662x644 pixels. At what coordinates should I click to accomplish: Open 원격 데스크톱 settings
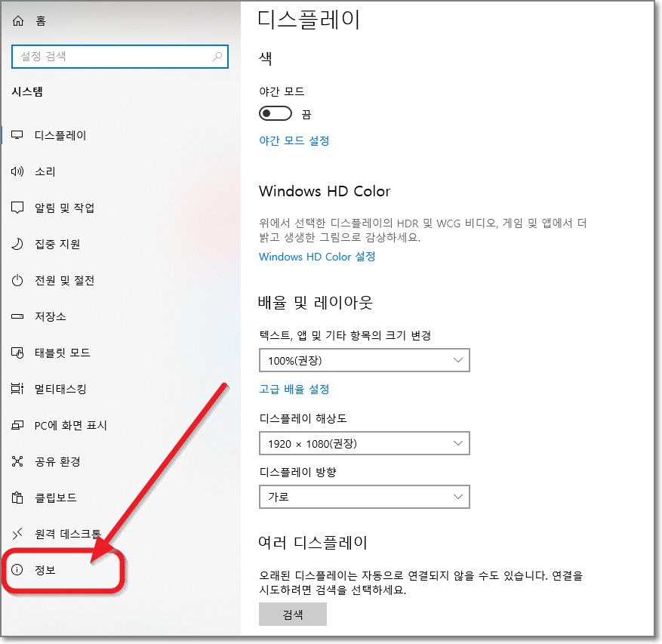(68, 535)
